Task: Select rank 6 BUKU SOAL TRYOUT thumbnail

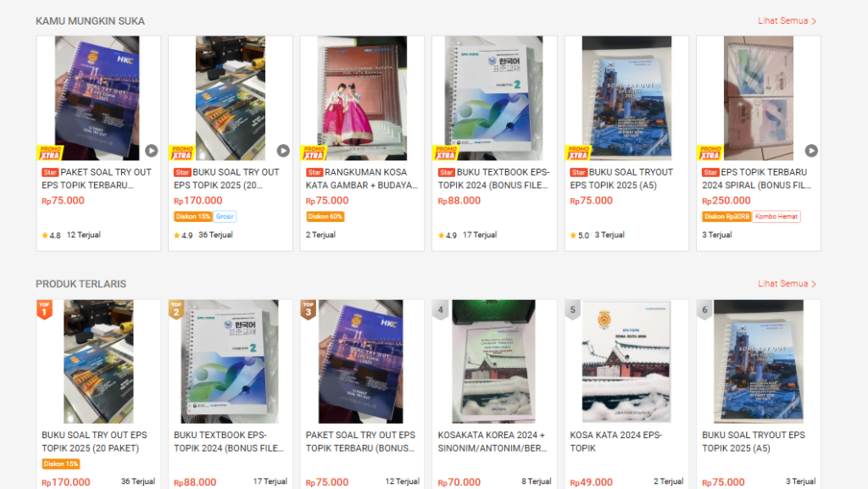Action: click(x=759, y=362)
